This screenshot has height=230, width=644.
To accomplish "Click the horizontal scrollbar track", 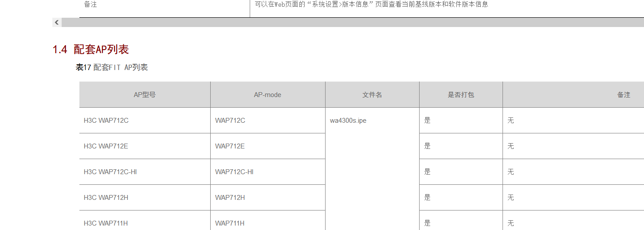I will point(353,22).
